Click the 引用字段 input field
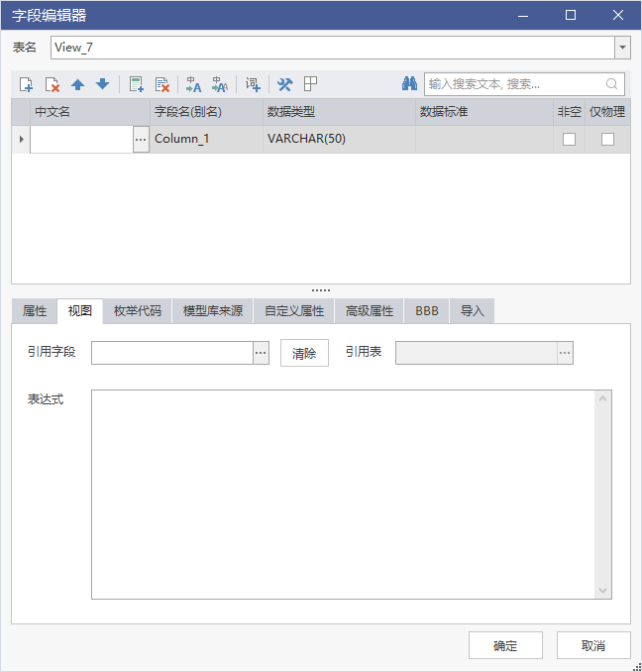 click(172, 353)
